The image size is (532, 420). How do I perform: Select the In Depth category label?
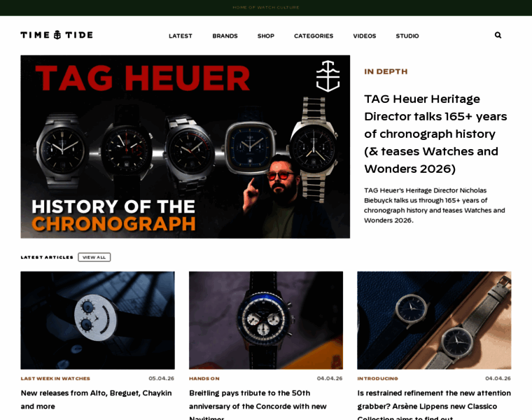tap(386, 71)
